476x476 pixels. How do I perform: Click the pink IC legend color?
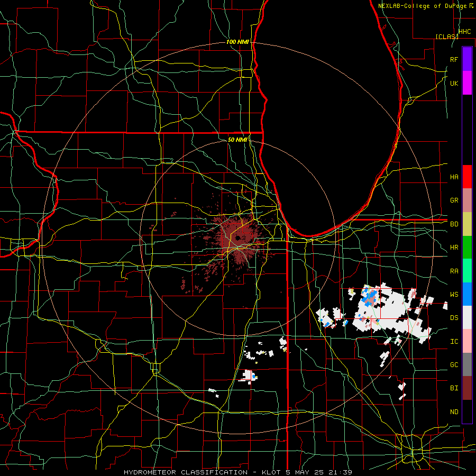pyautogui.click(x=467, y=341)
